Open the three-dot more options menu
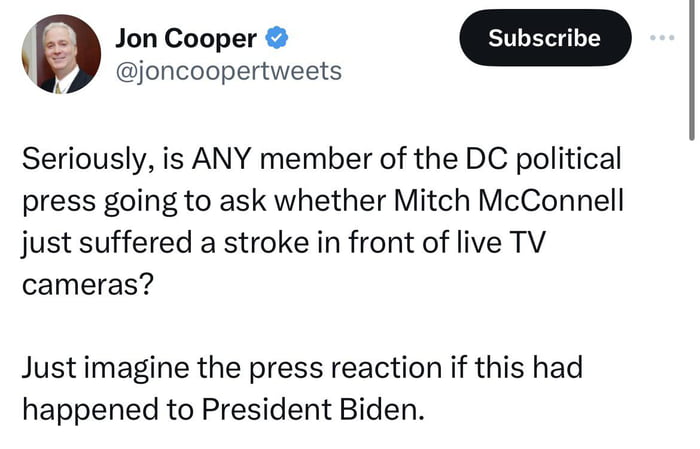 click(x=662, y=39)
